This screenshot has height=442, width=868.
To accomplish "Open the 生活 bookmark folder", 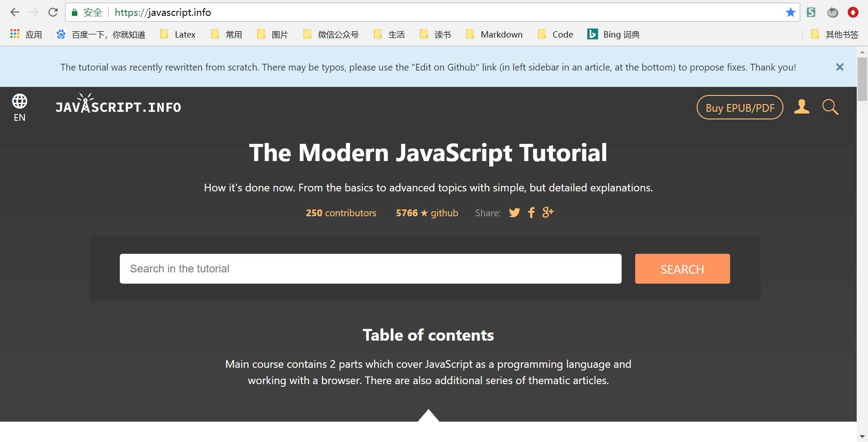I will click(x=389, y=34).
